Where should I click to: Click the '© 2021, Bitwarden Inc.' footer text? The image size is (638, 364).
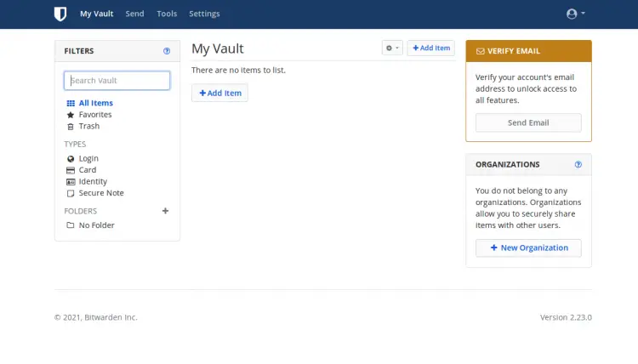coord(96,317)
